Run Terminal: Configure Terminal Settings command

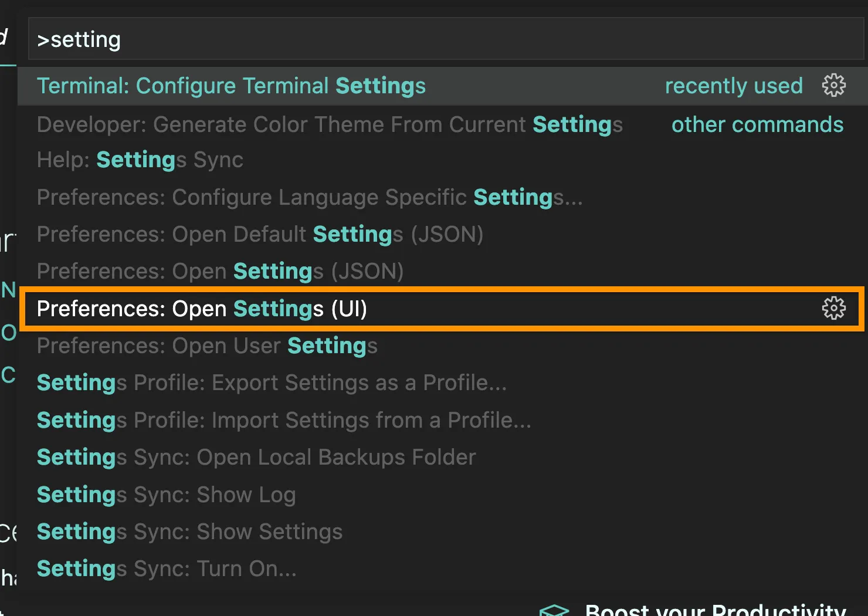pos(231,86)
